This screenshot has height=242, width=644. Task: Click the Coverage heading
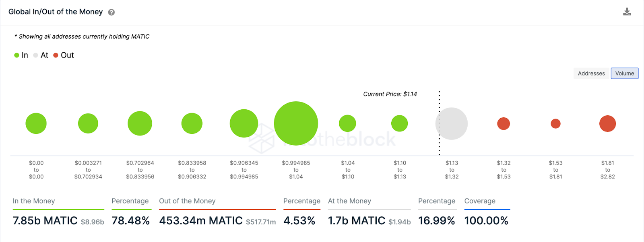click(x=480, y=201)
